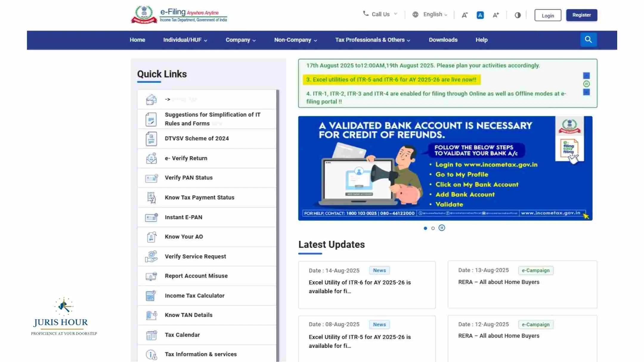Click the Tax Calendar icon

pos(151,335)
